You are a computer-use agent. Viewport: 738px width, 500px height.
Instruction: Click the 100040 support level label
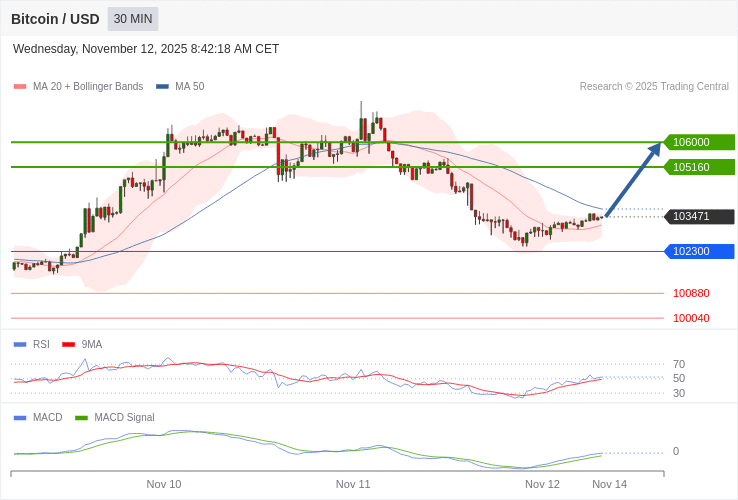point(691,318)
